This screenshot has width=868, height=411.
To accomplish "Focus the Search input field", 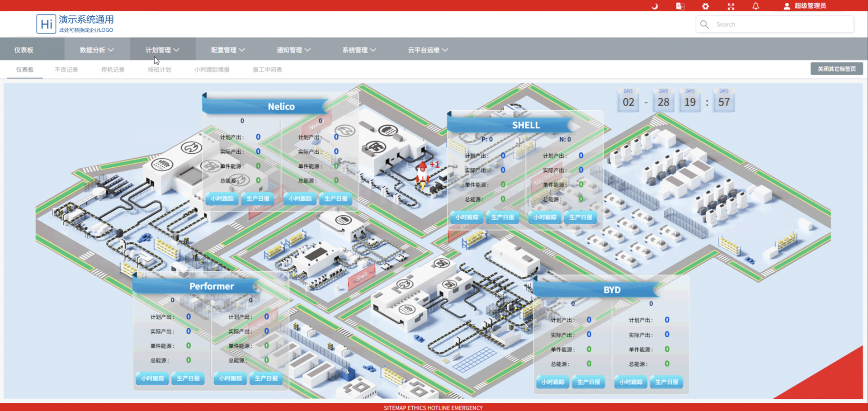I will pos(775,24).
